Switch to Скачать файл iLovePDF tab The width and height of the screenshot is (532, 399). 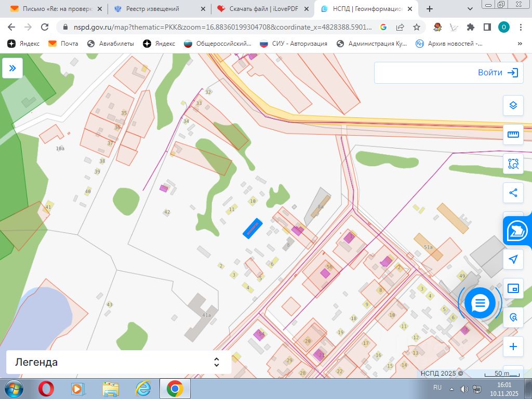[x=263, y=9]
